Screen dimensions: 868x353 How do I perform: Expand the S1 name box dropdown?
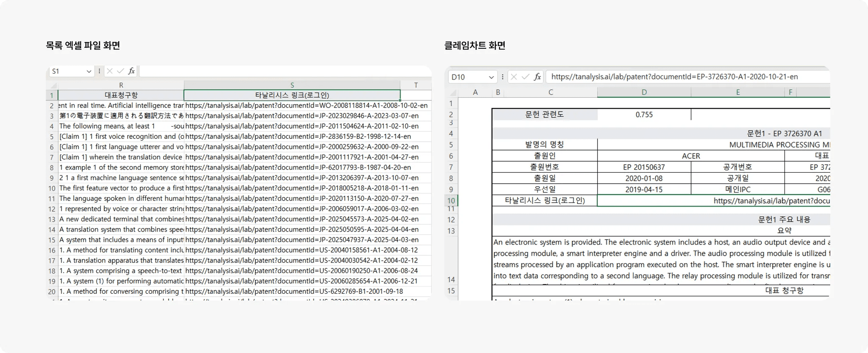[x=89, y=72]
